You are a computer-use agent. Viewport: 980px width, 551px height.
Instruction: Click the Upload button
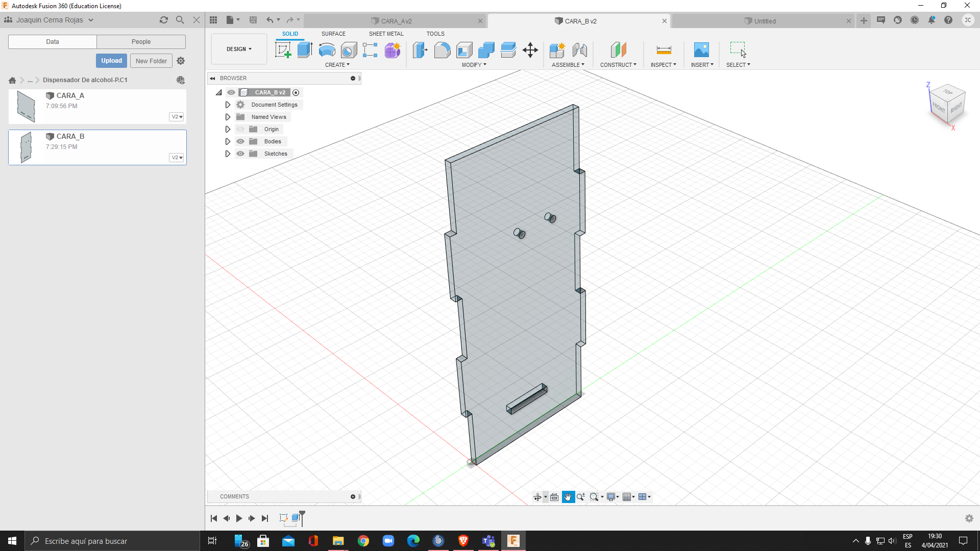tap(112, 61)
